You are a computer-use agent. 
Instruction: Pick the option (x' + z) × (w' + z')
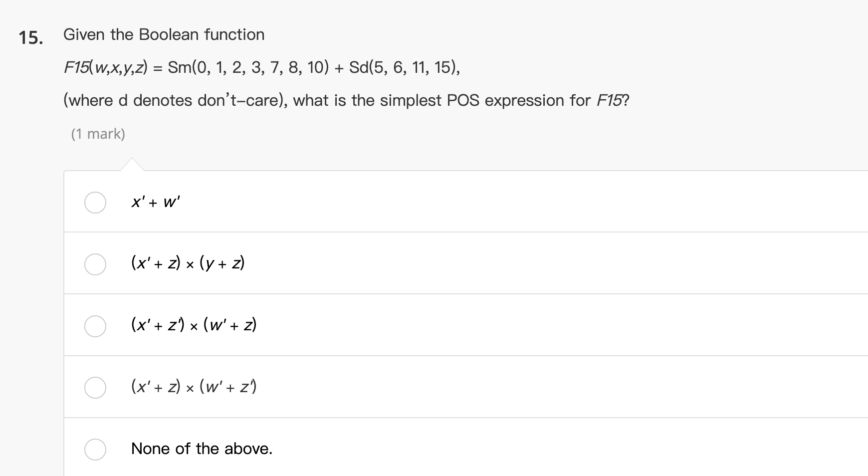[x=95, y=388]
